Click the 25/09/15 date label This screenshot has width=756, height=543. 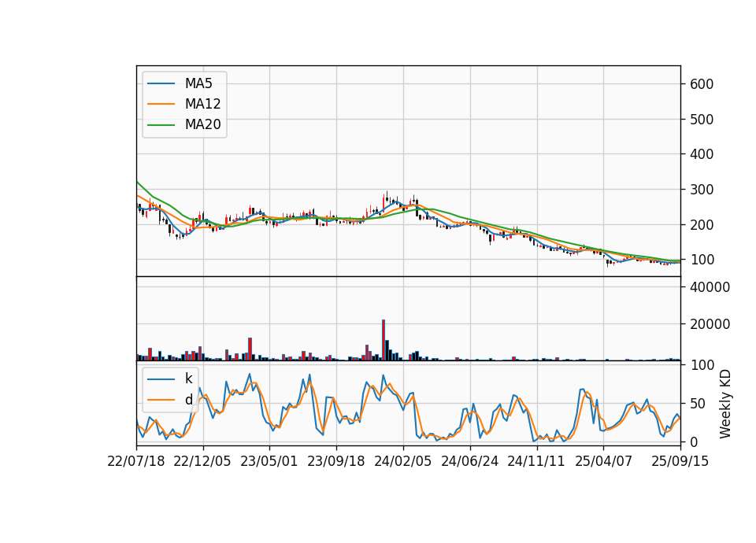(x=680, y=461)
